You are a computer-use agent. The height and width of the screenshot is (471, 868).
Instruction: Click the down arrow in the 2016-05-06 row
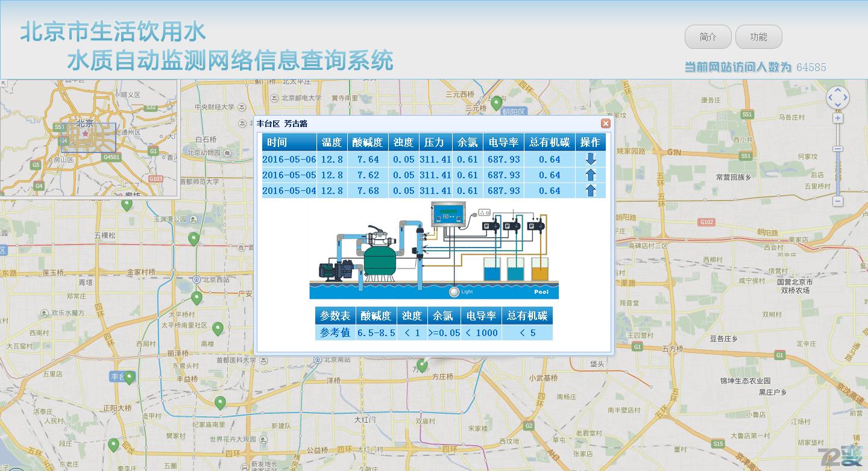click(590, 159)
